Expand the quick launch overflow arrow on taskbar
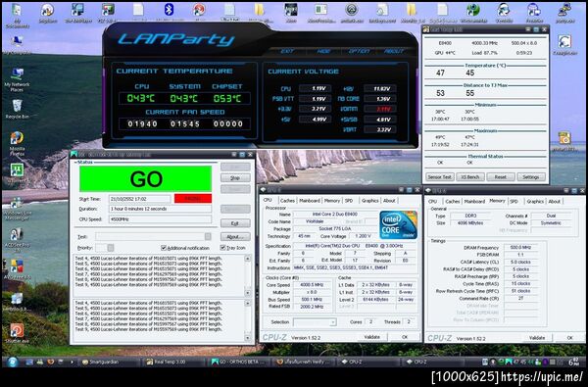The image size is (588, 387). (72, 362)
